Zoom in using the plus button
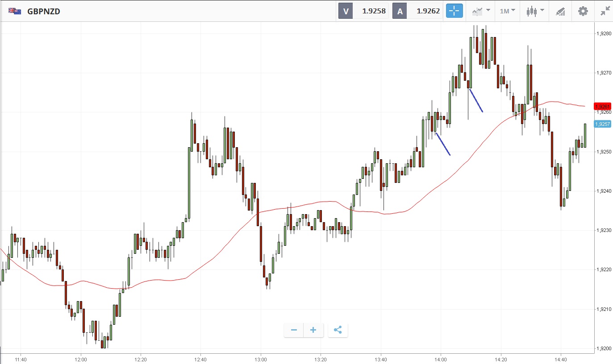Image resolution: width=613 pixels, height=364 pixels. 313,330
